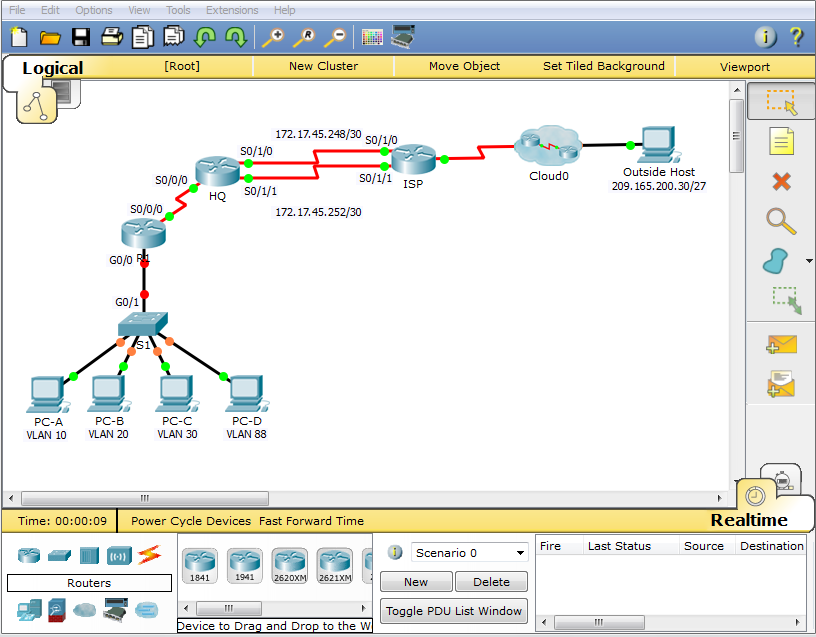
Task: Open the Add Complex PDU tool
Action: [780, 381]
